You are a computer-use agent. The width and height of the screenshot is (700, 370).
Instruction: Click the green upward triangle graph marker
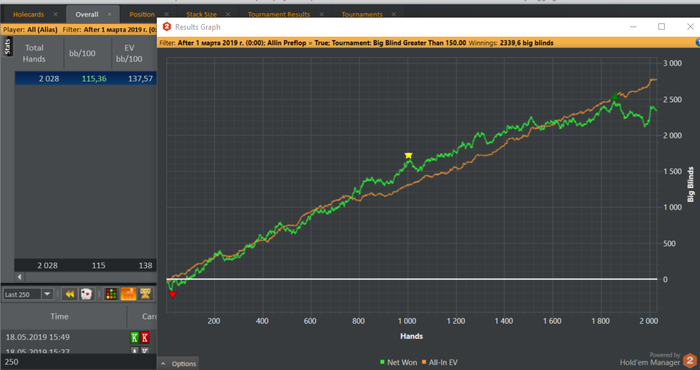(x=615, y=97)
